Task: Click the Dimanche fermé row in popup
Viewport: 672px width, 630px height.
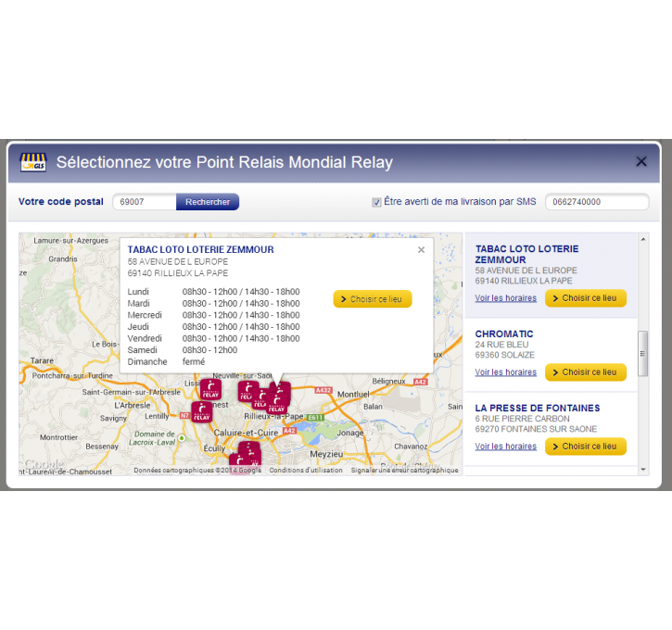Action: [x=166, y=362]
